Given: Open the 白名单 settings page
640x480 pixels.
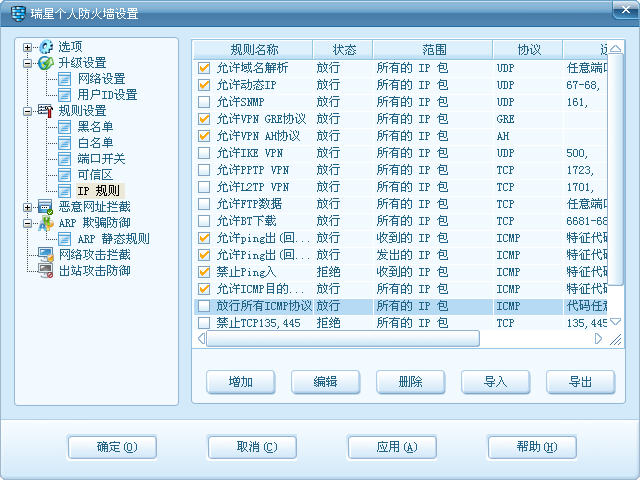Looking at the screenshot, I should pyautogui.click(x=95, y=143).
